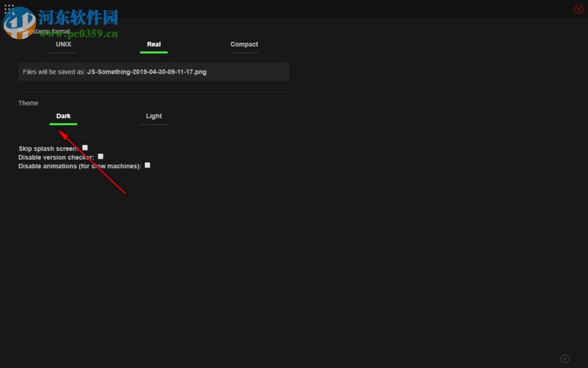Click the Theme section label
This screenshot has width=588, height=368.
pyautogui.click(x=28, y=103)
